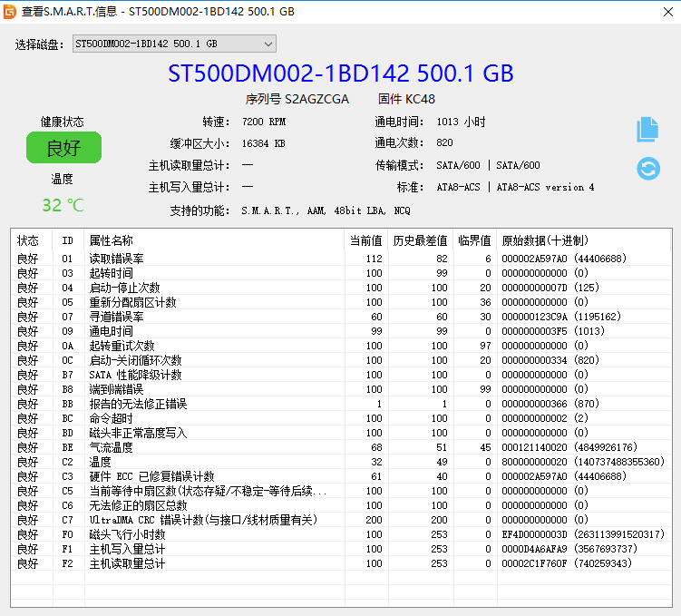Click raw value 0000D4A6AFA9 (3567693737)
The image size is (681, 616).
569,549
